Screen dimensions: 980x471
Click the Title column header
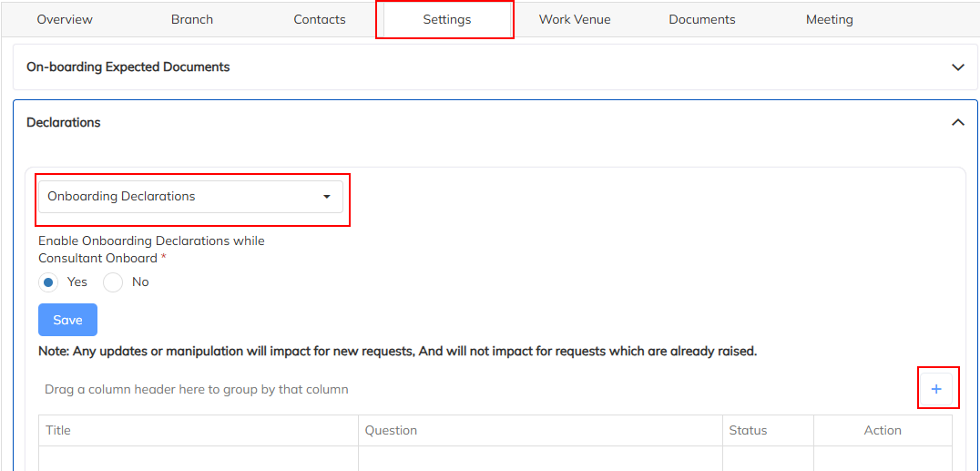click(58, 430)
